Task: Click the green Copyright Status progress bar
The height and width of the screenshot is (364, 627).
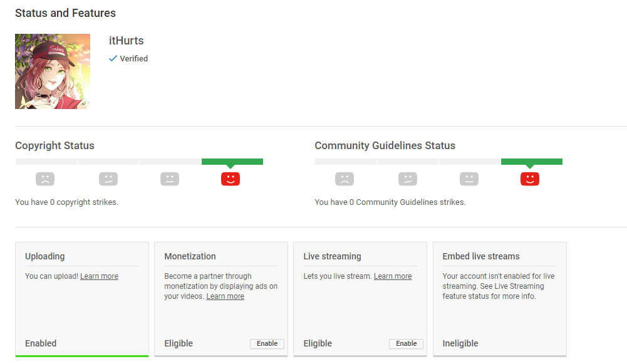Action: tap(232, 162)
